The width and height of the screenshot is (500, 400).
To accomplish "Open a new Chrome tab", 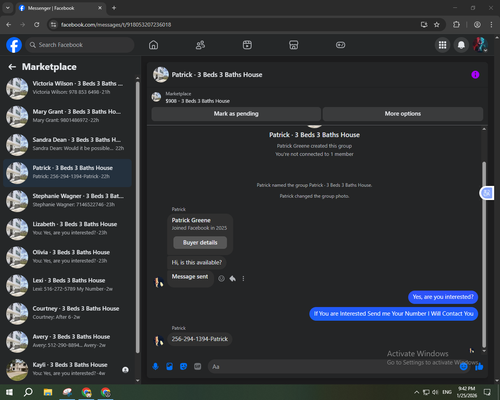I will point(114,8).
